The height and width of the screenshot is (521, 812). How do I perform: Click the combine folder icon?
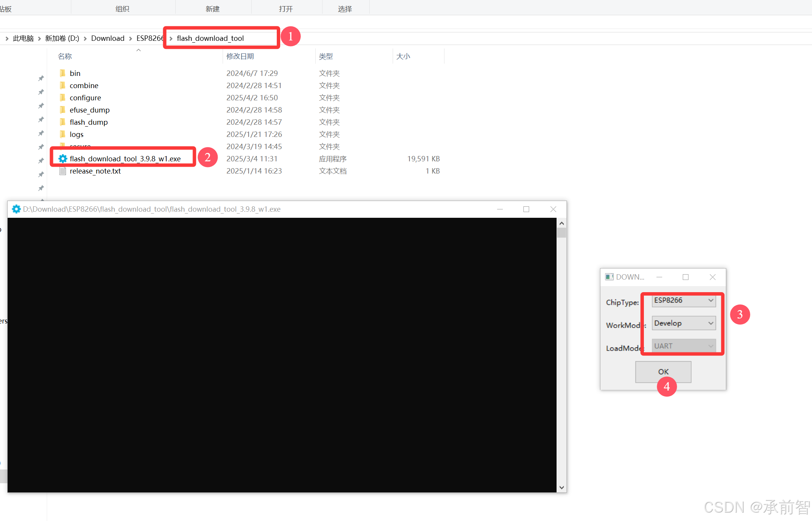pos(63,85)
